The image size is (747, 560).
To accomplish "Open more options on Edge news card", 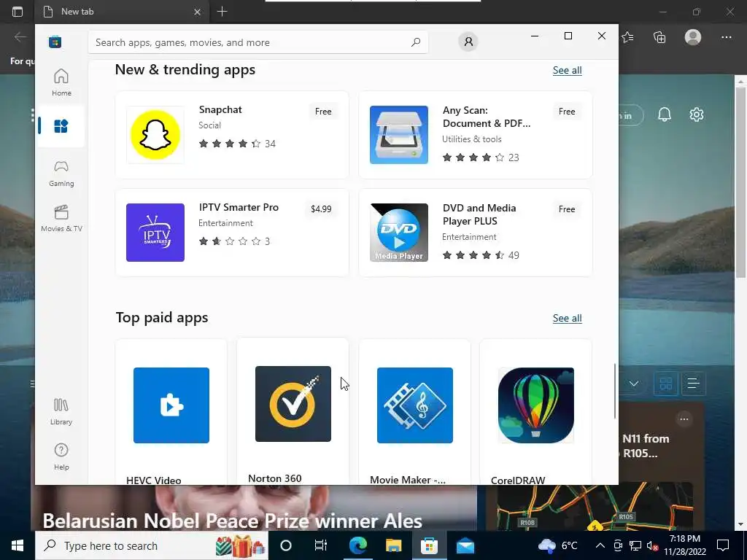I will point(684,419).
